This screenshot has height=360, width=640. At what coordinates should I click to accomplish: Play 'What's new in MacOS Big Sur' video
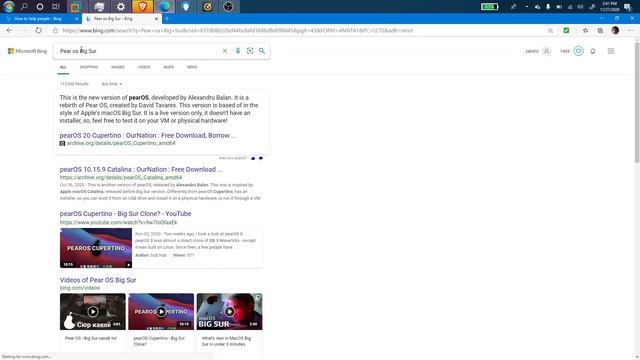click(x=229, y=311)
